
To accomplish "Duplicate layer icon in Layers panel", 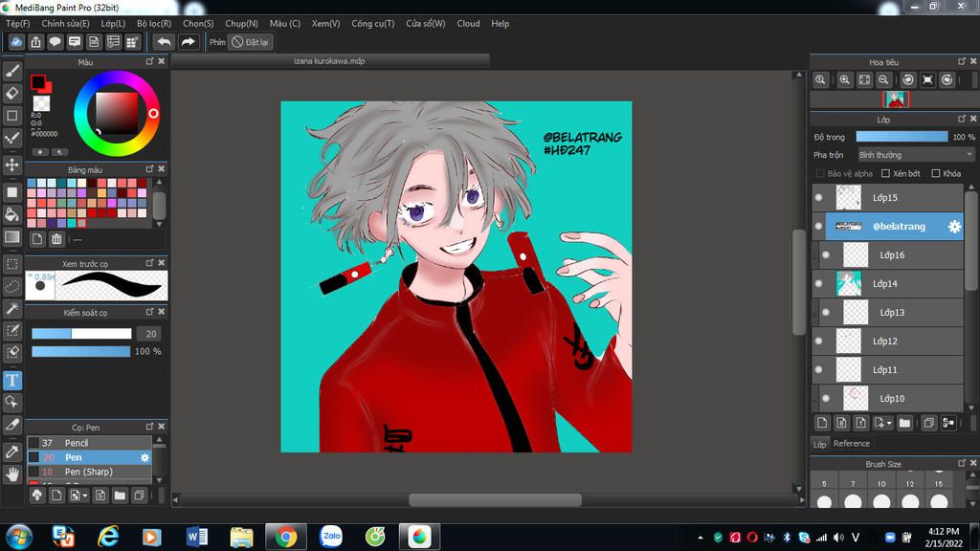I will [928, 423].
